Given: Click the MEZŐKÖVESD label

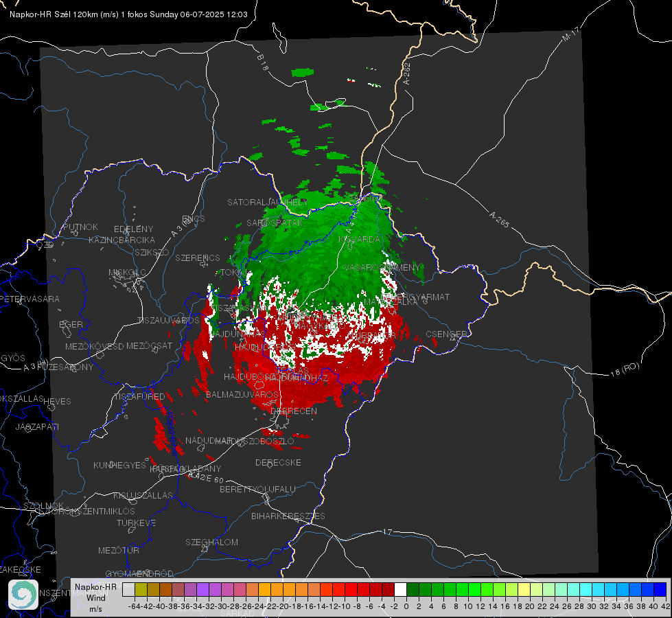Looking at the screenshot, I should [94, 346].
